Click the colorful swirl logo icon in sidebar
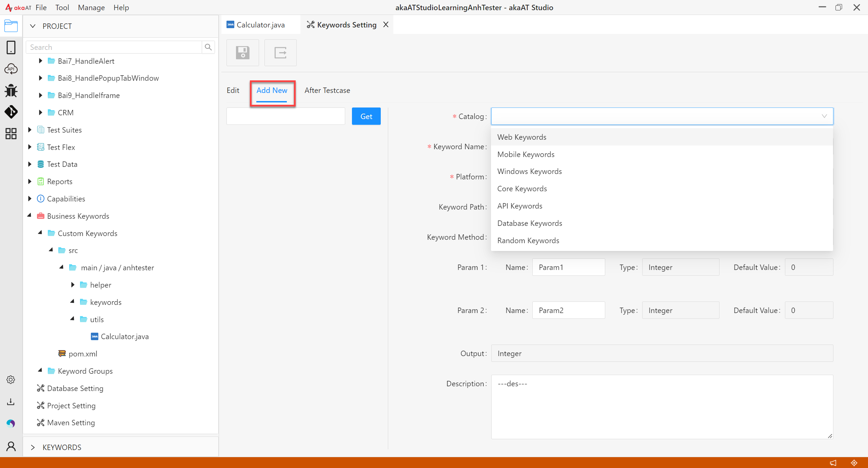868x468 pixels. coord(11,423)
